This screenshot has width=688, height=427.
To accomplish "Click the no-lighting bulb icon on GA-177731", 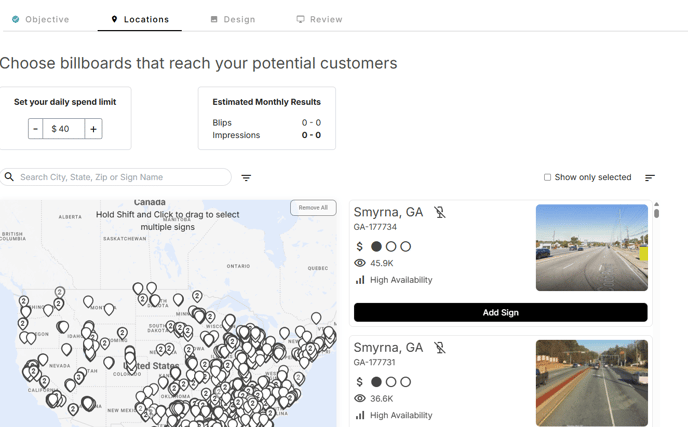I will pos(440,348).
